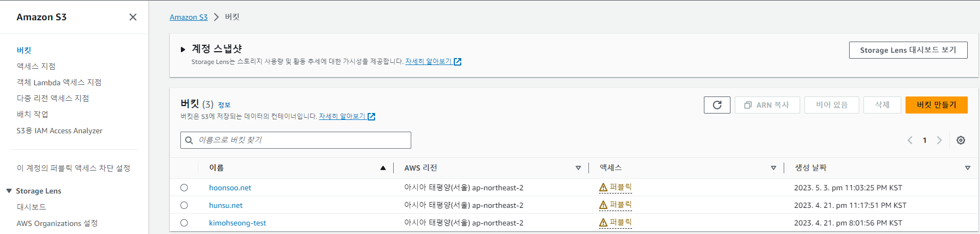Click 퍼블릭 access label for hoonsoo.net
Screen dimensions: 980x234
click(x=620, y=187)
